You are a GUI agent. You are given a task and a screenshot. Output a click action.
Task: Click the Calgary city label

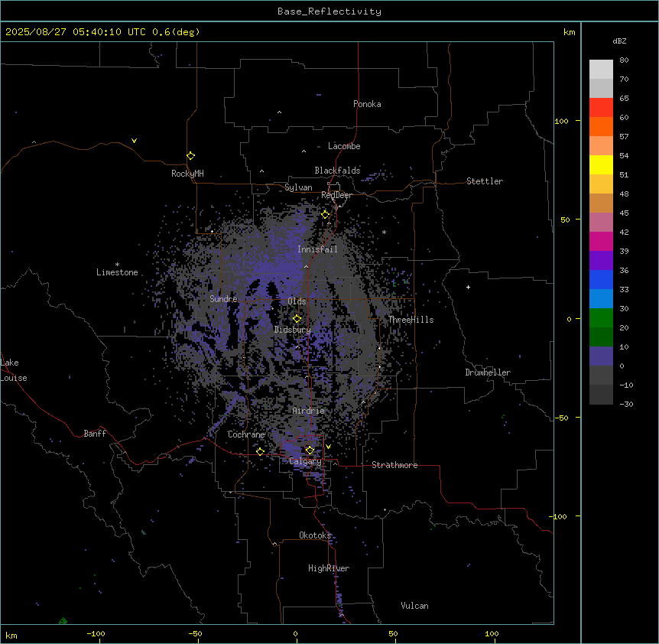pos(305,461)
